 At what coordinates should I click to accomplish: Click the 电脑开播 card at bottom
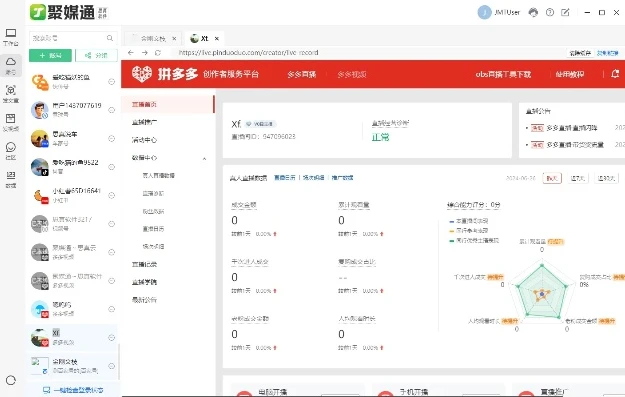(298, 390)
